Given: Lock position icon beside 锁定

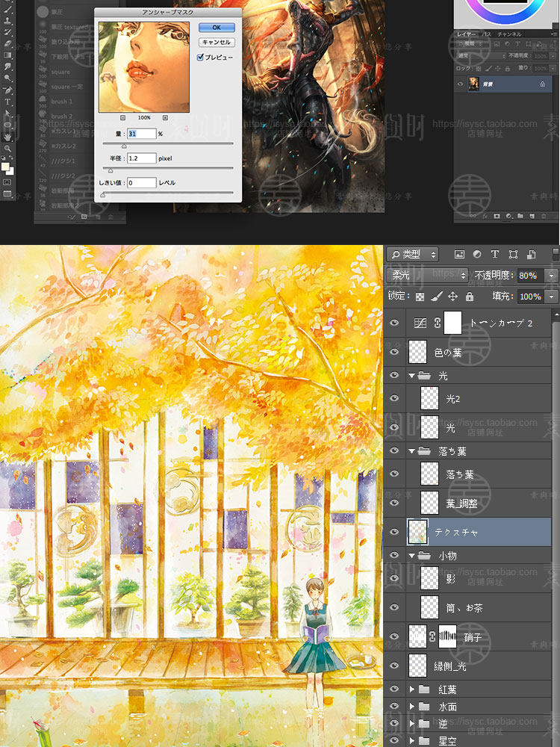Looking at the screenshot, I should [453, 297].
